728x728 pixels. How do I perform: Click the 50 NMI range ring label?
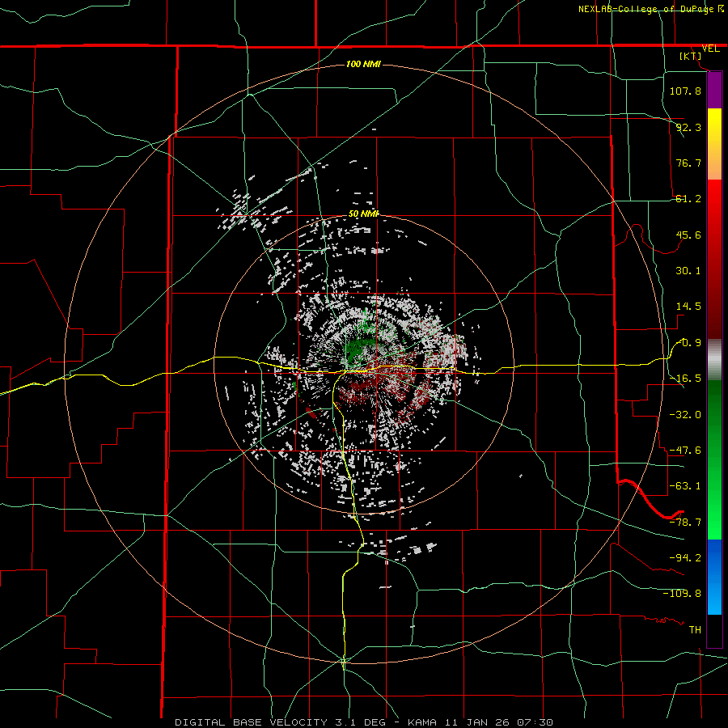click(363, 214)
